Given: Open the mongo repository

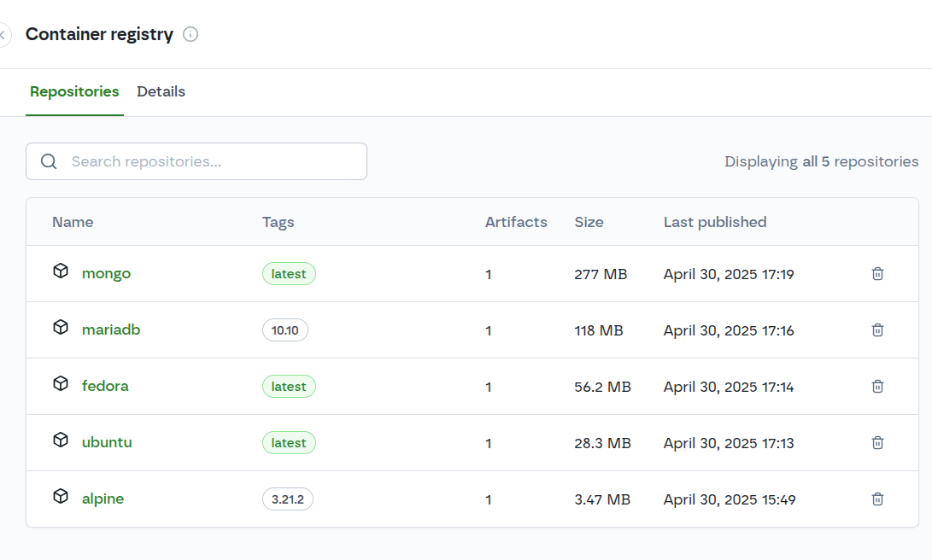Looking at the screenshot, I should click(x=106, y=273).
